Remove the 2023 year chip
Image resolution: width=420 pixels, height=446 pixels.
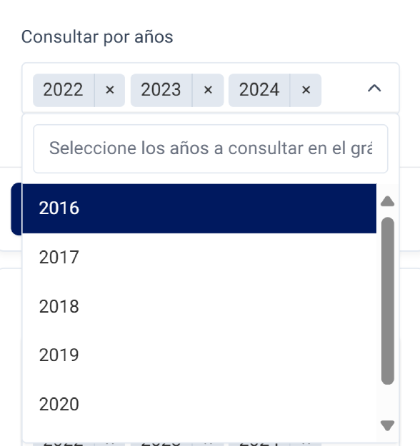coord(208,90)
